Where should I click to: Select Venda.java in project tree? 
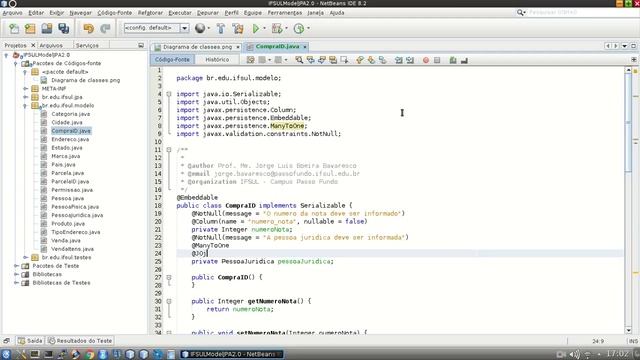tap(65, 240)
